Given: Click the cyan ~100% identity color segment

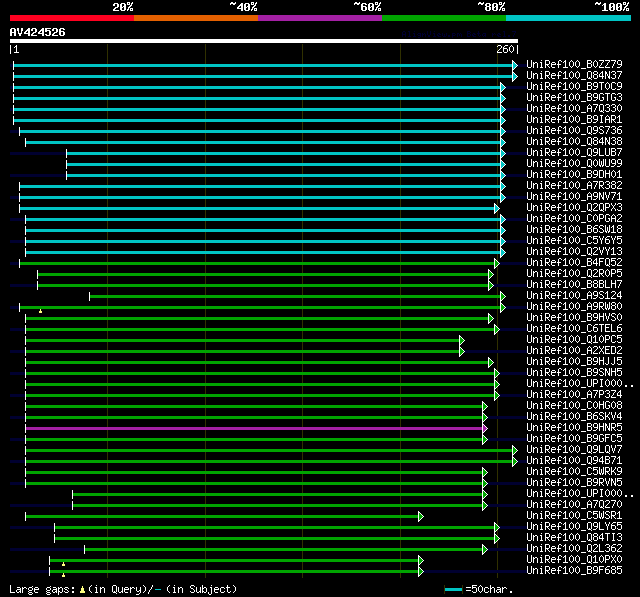Looking at the screenshot, I should point(569,18).
